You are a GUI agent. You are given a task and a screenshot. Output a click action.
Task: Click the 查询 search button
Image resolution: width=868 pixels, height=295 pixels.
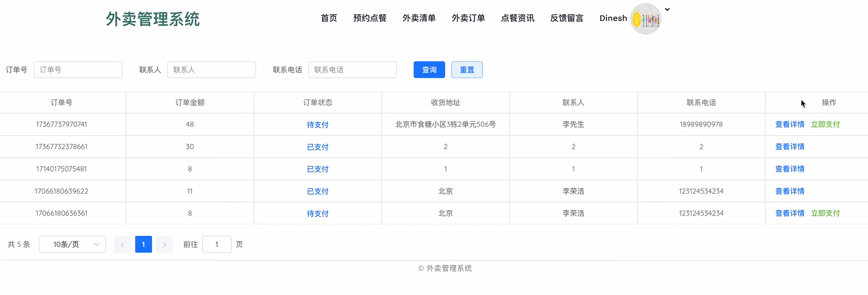click(x=429, y=70)
